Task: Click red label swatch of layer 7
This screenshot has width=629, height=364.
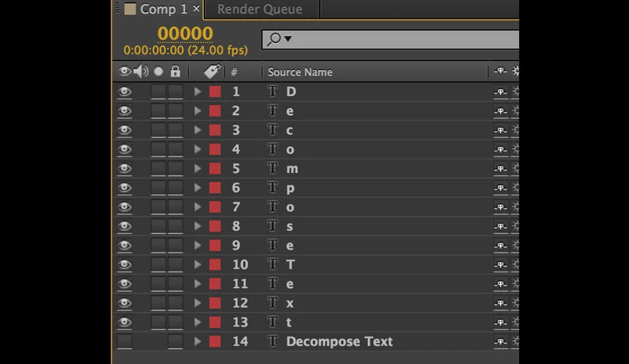Action: (x=215, y=207)
